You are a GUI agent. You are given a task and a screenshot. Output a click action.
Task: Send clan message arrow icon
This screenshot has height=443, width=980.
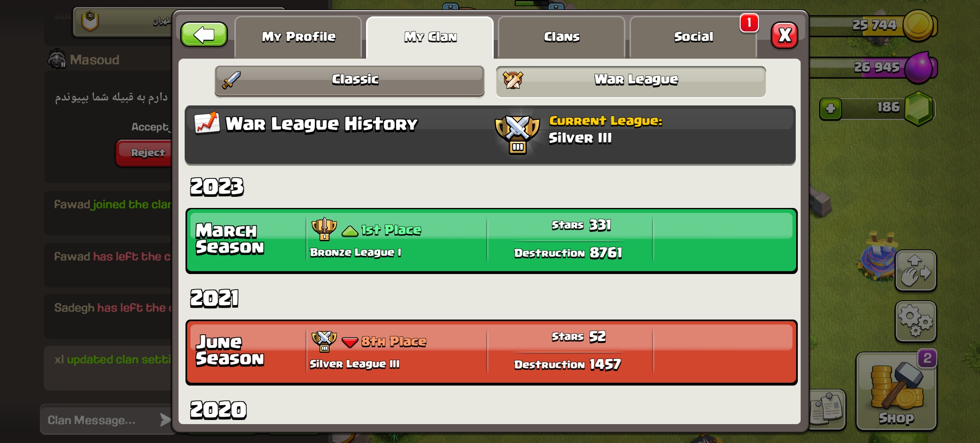pos(165,420)
